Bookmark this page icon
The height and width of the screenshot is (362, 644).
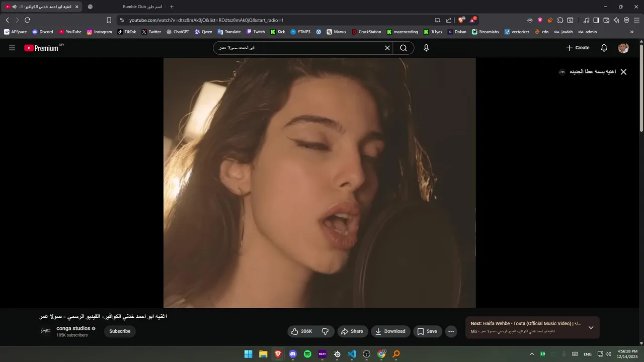point(109,20)
